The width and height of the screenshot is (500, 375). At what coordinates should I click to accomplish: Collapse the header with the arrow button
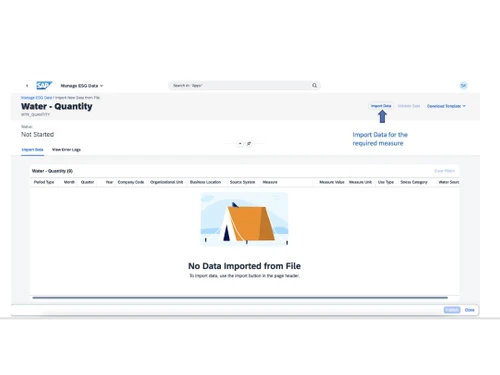[240, 144]
